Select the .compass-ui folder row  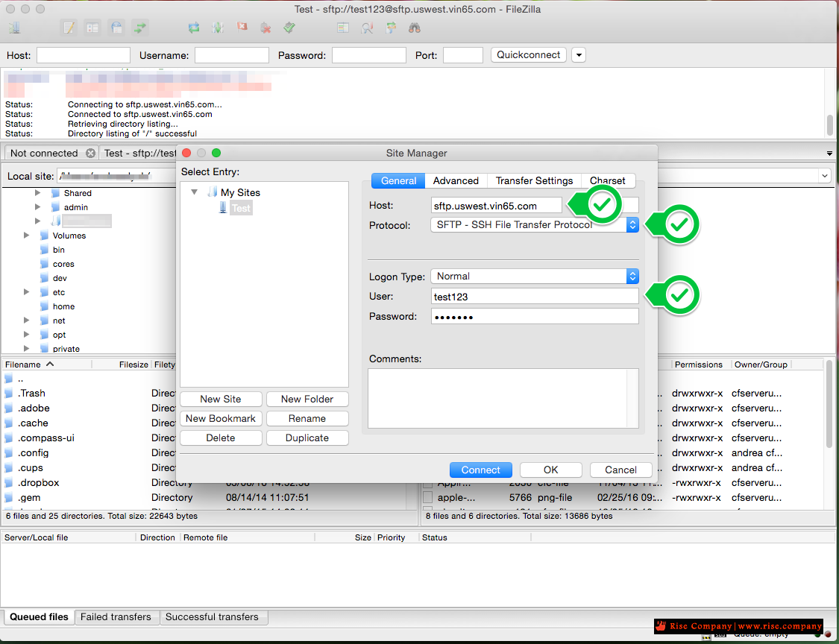46,438
